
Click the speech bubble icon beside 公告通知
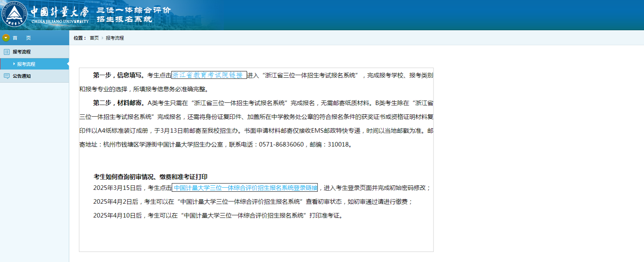[6, 76]
